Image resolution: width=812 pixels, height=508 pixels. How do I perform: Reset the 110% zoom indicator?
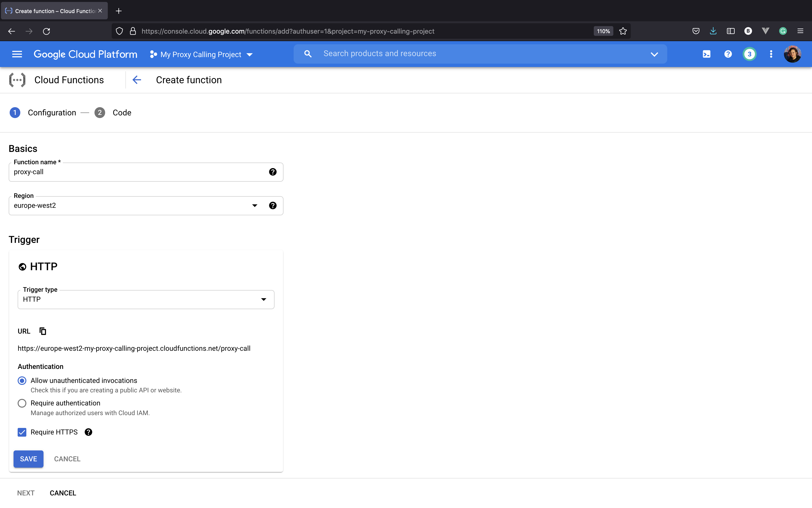[x=603, y=31]
